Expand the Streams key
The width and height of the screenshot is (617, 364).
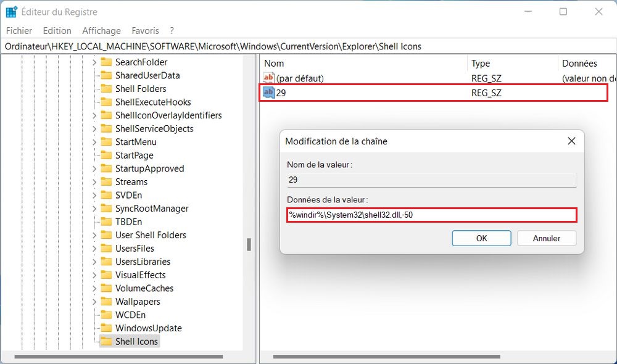pos(94,182)
